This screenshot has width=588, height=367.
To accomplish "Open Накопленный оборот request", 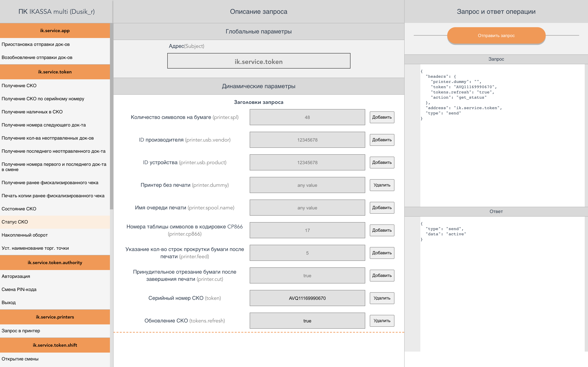I will (x=25, y=235).
